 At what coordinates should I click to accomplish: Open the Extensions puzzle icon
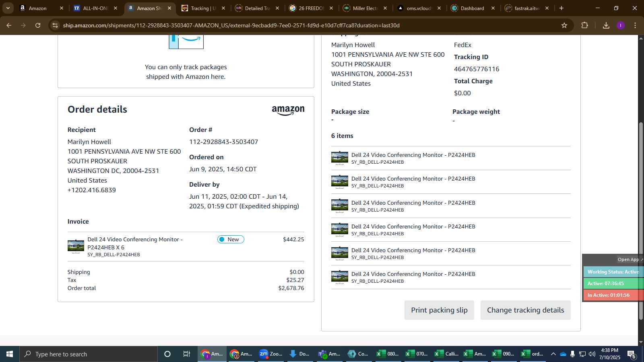click(x=585, y=25)
